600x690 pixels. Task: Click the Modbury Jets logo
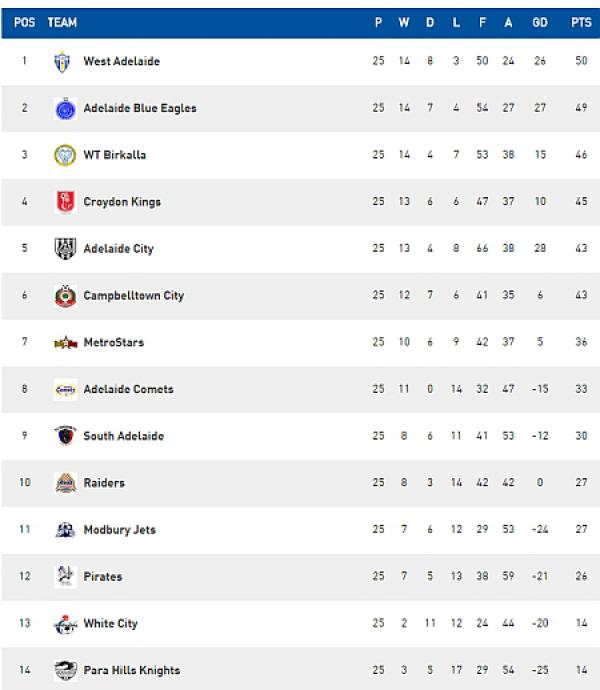(65, 530)
